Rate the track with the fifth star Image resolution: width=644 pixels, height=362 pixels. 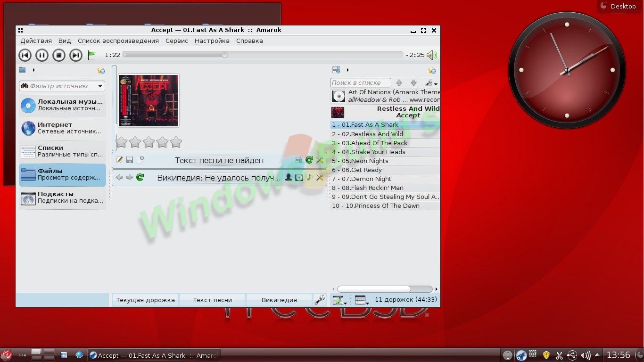click(176, 142)
